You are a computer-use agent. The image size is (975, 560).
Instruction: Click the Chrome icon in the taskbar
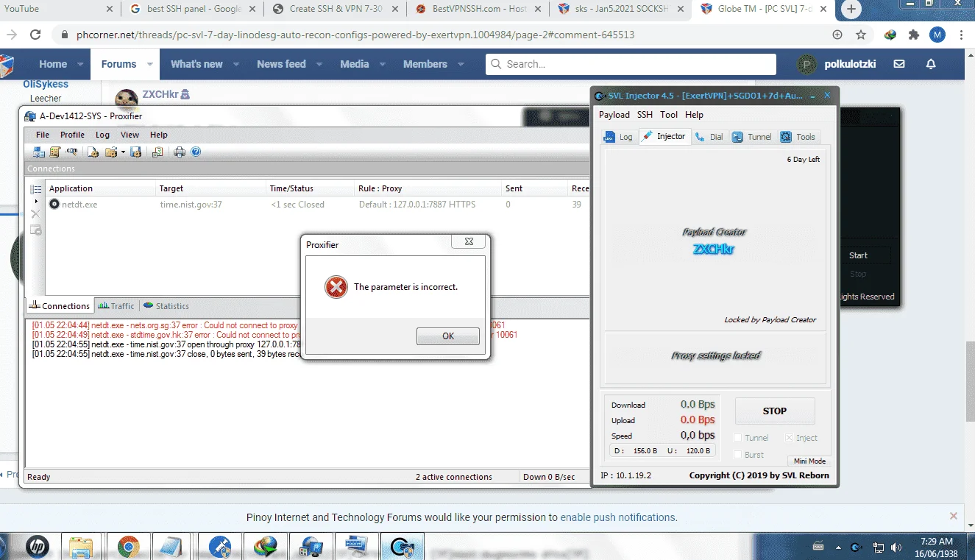pyautogui.click(x=129, y=546)
